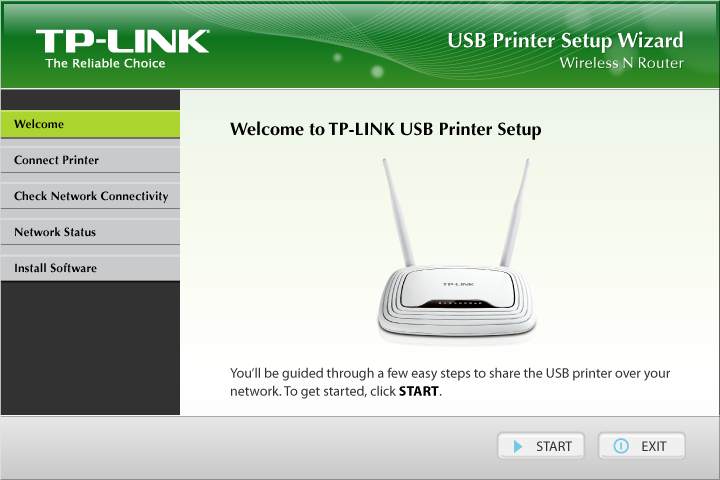Image resolution: width=720 pixels, height=480 pixels.
Task: Click the 'Wireless N Router' subtitle
Action: coord(621,63)
